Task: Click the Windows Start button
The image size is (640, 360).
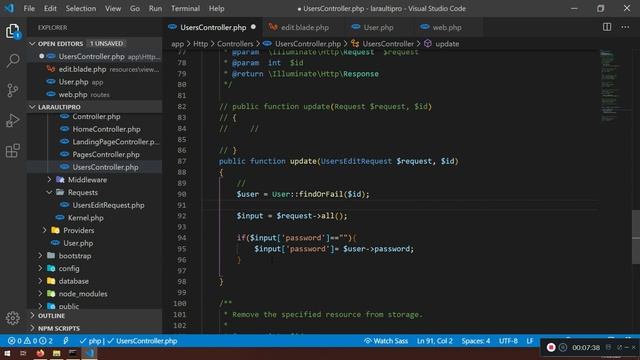Action: 7,353
